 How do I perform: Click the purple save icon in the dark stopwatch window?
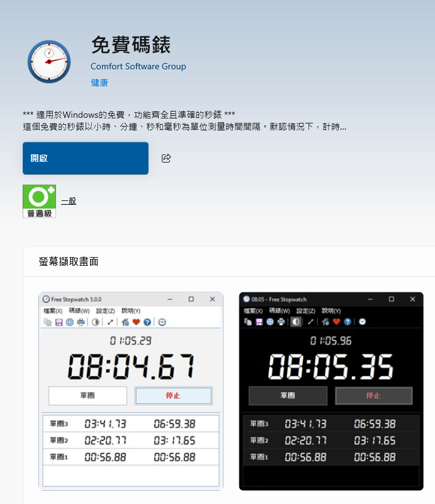pyautogui.click(x=259, y=322)
